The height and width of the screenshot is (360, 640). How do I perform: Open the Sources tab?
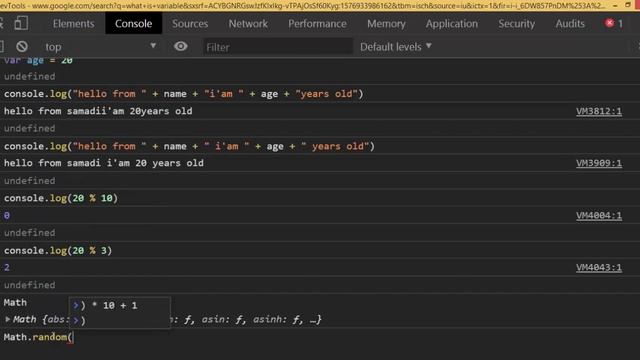(x=190, y=24)
